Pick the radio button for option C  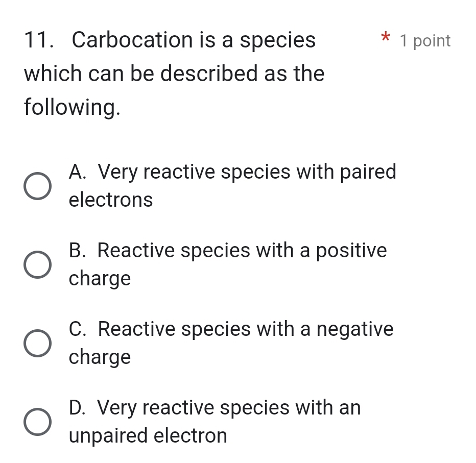(37, 343)
